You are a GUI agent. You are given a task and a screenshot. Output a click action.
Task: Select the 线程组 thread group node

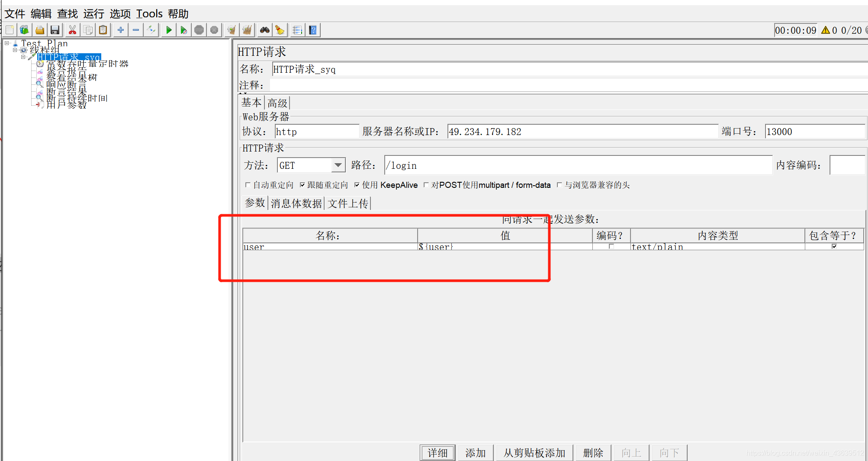(44, 50)
